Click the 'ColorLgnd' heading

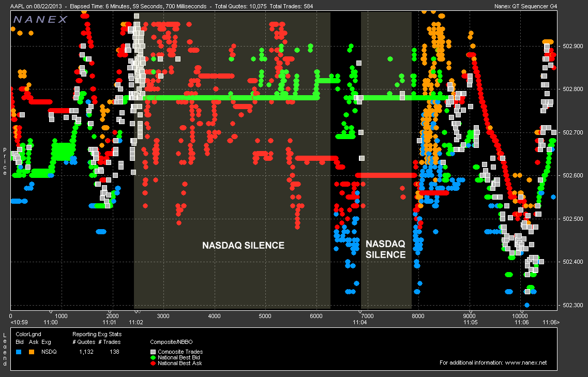[x=28, y=334]
